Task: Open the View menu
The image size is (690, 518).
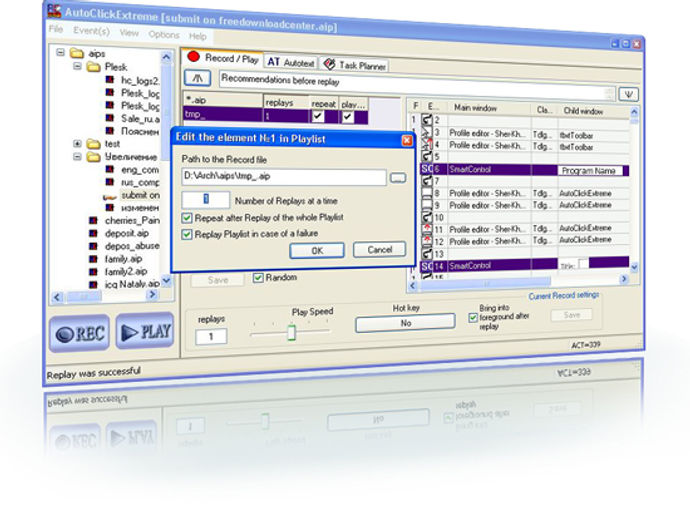Action: 129,33
